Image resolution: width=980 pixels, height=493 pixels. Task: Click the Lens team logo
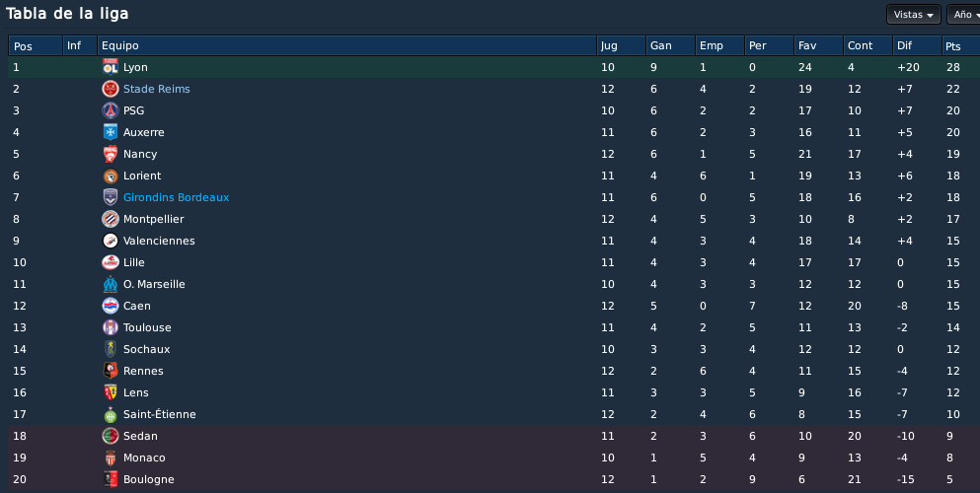click(110, 392)
